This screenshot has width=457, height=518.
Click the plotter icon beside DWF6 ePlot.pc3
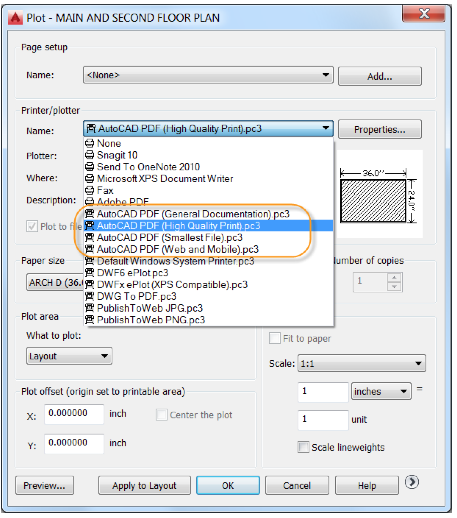coord(89,272)
